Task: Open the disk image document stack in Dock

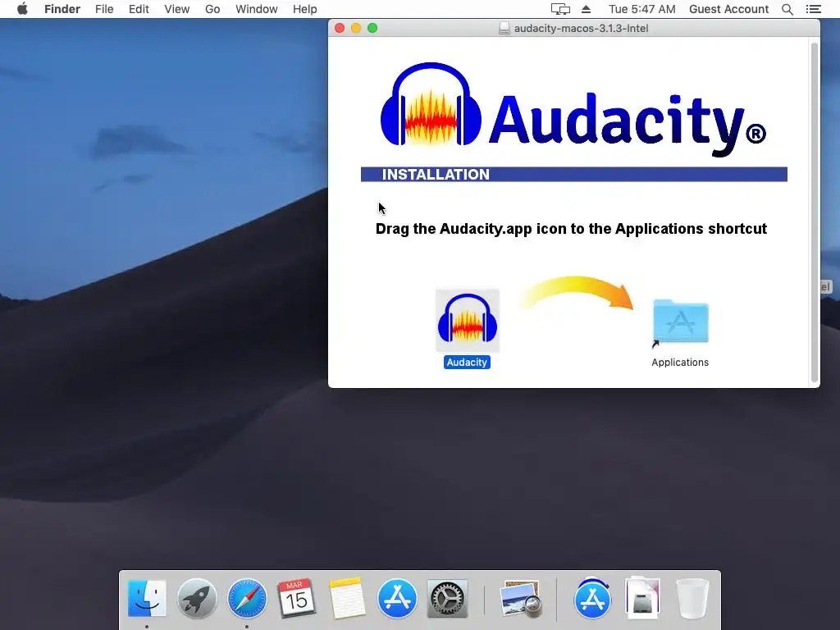Action: 642,598
